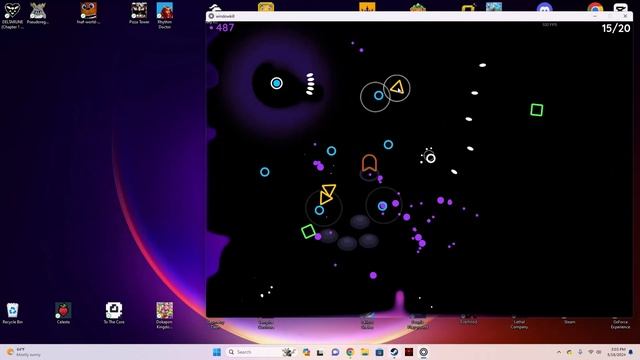Image resolution: width=640 pixels, height=360 pixels.
Task: Click the windowkill window title
Action: [225, 16]
